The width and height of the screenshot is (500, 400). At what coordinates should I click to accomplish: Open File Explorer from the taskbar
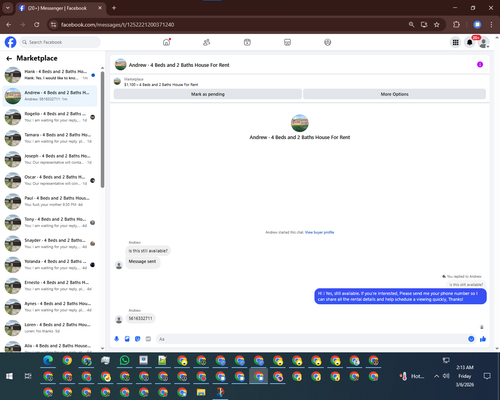coord(201,392)
